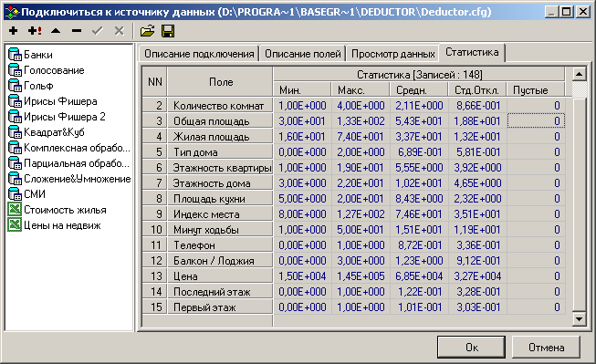The width and height of the screenshot is (596, 364).
Task: Click the database icon beside Банки
Action: 15,55
